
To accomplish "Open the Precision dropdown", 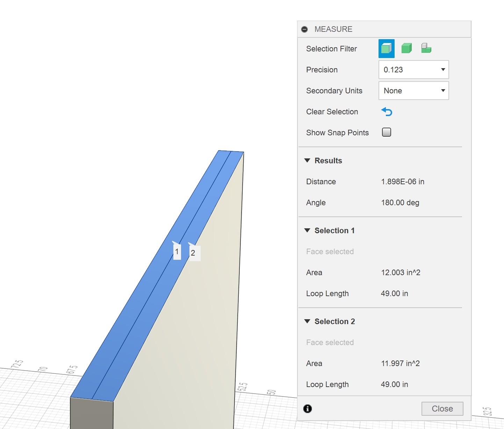I will pos(413,70).
